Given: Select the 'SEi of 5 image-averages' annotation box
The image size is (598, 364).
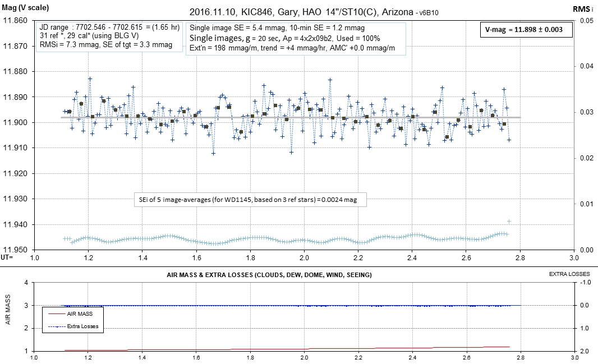Looking at the screenshot, I should pos(250,200).
